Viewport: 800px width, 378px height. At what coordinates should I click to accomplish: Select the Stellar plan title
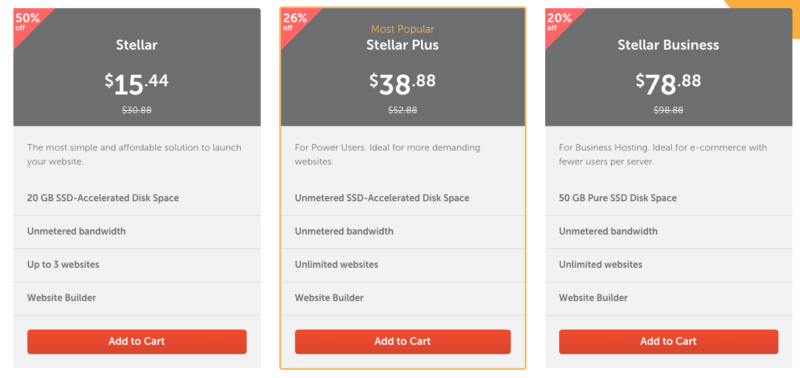tap(137, 45)
